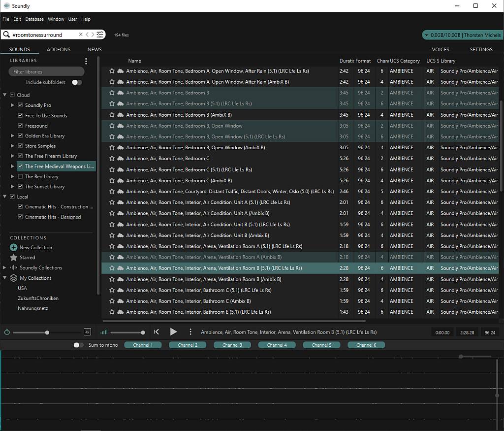
Task: Open the SETTINGS panel link
Action: tap(481, 49)
